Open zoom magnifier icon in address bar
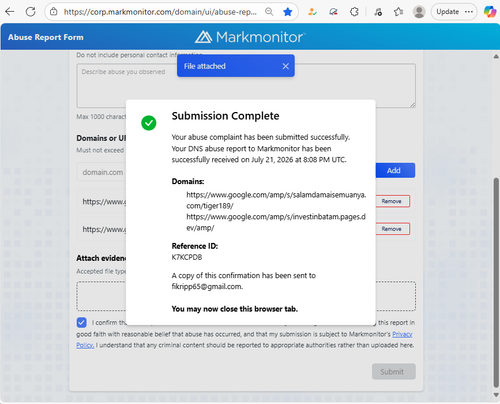The height and width of the screenshot is (404, 500). [x=269, y=12]
